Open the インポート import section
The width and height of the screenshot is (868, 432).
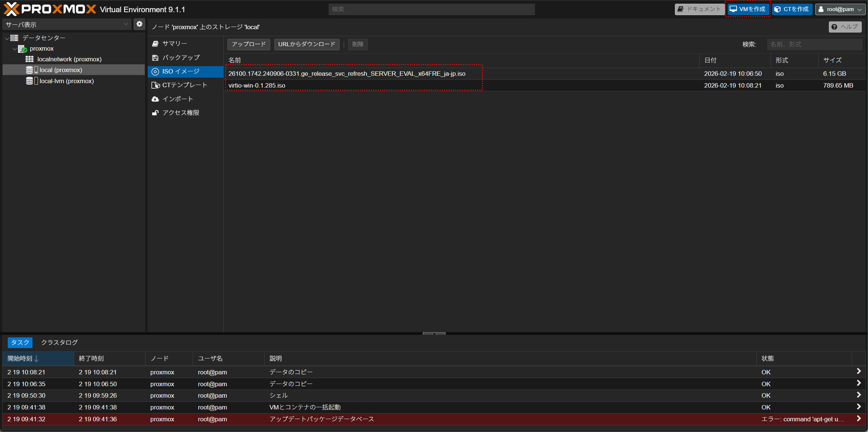[177, 99]
